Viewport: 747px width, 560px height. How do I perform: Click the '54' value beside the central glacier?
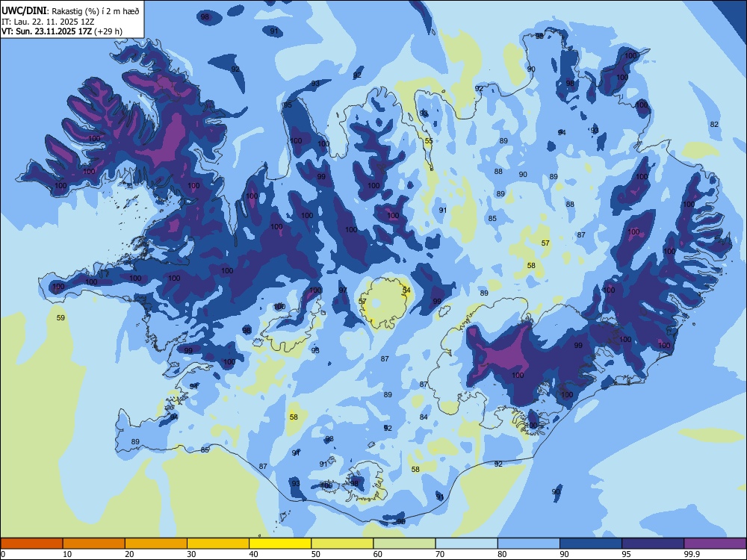point(406,290)
